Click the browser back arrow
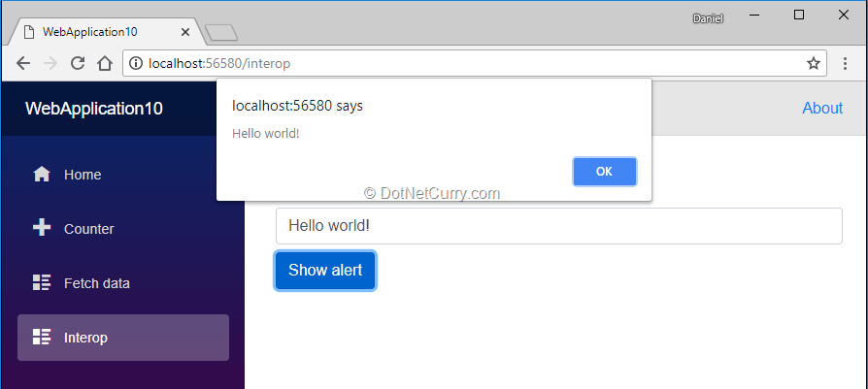 click(22, 64)
